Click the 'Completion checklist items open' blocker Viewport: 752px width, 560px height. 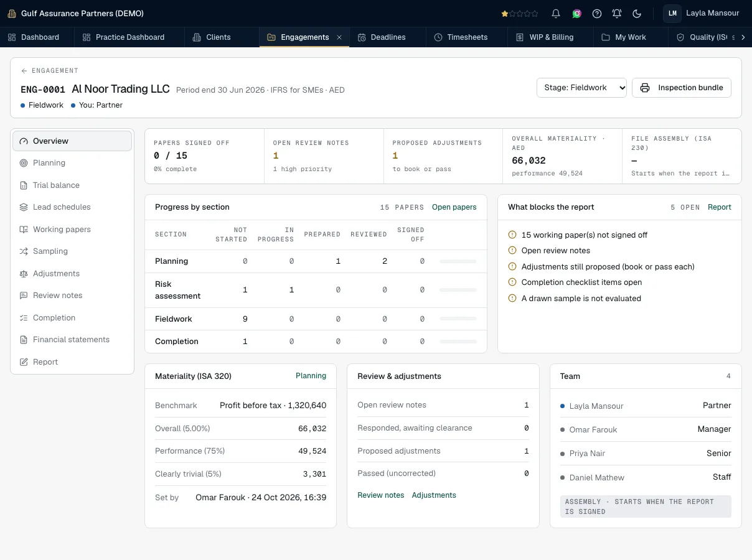(581, 282)
